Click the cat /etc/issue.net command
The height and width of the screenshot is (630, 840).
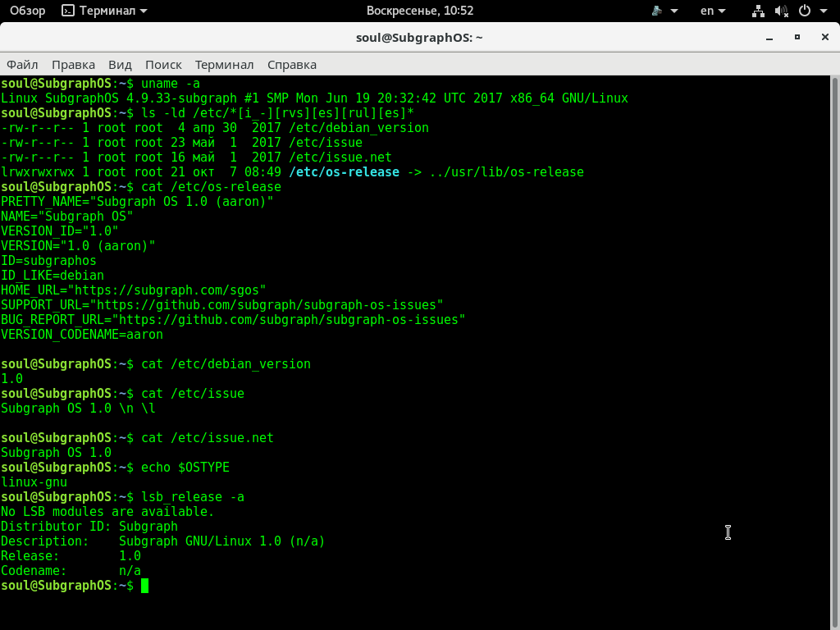(208, 438)
